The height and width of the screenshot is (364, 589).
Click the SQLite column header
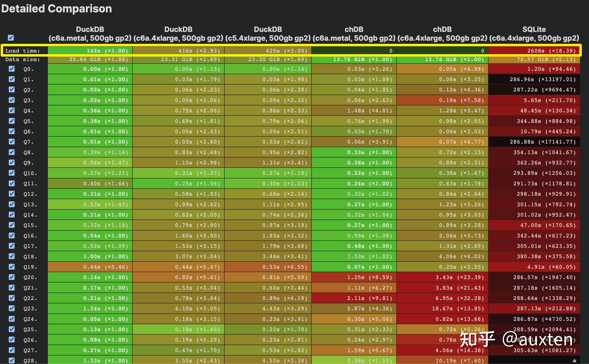point(534,34)
